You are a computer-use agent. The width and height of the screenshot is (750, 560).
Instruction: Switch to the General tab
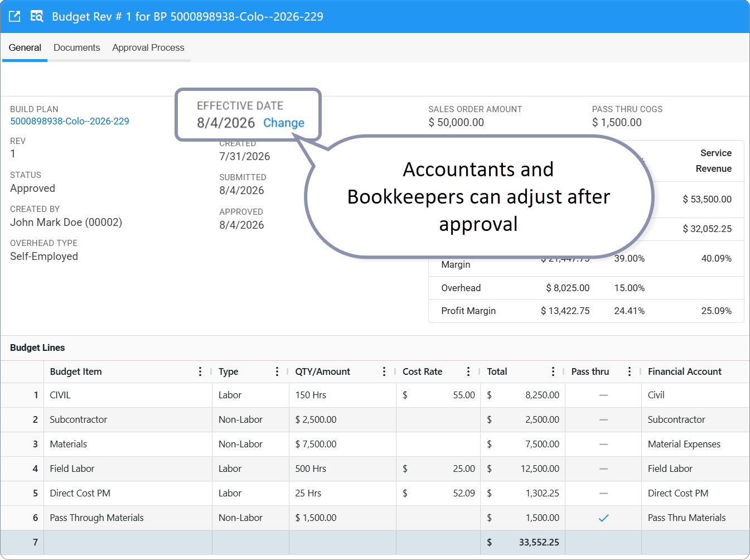25,47
